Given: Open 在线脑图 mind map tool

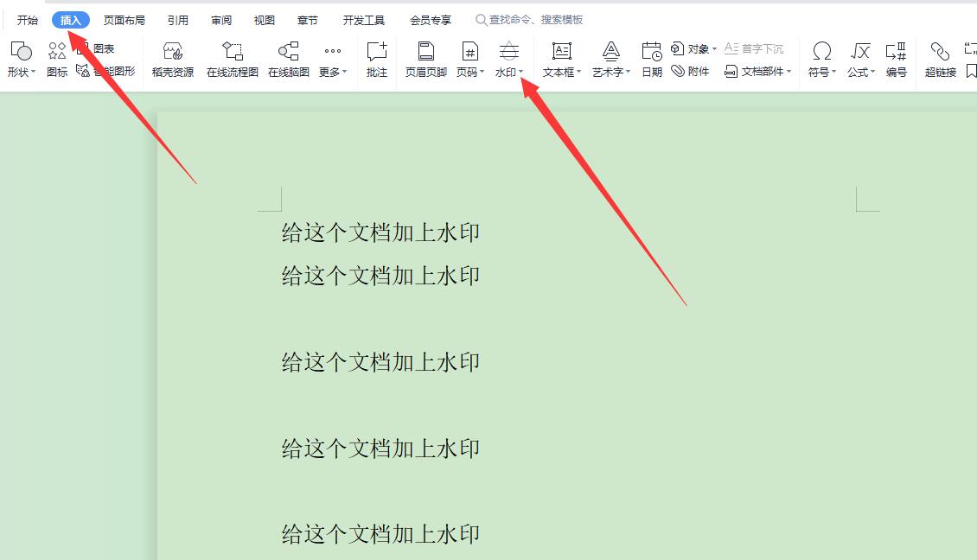Looking at the screenshot, I should point(289,59).
